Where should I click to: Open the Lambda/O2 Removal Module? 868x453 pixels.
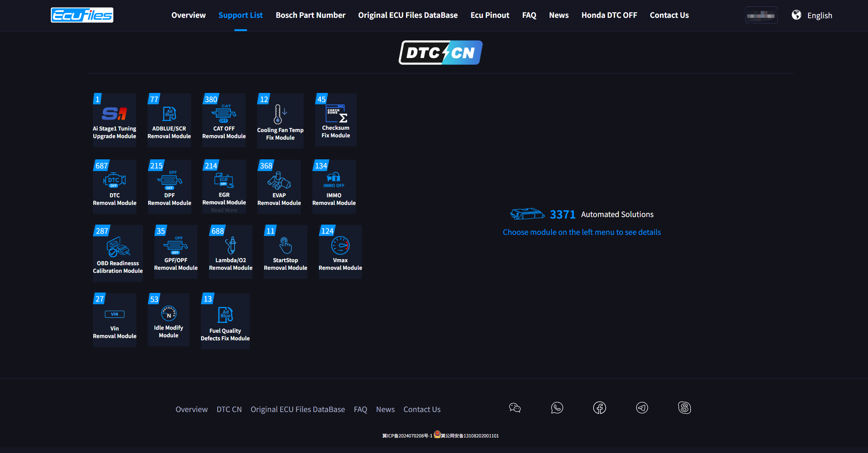(230, 252)
